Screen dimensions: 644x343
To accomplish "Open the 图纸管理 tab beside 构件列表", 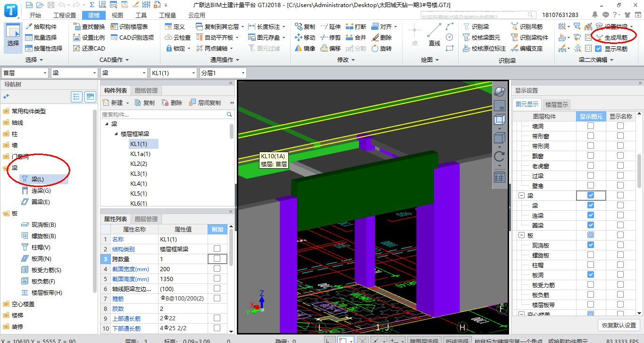I will [146, 90].
